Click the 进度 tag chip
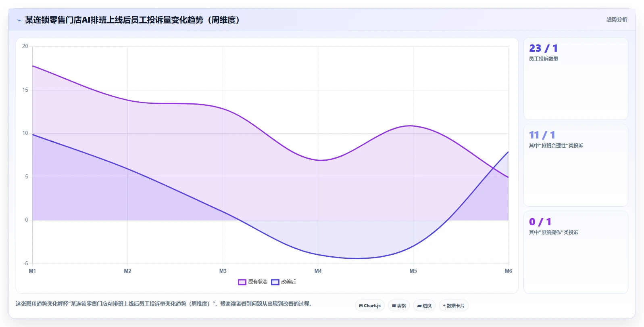644x327 pixels. click(x=424, y=306)
